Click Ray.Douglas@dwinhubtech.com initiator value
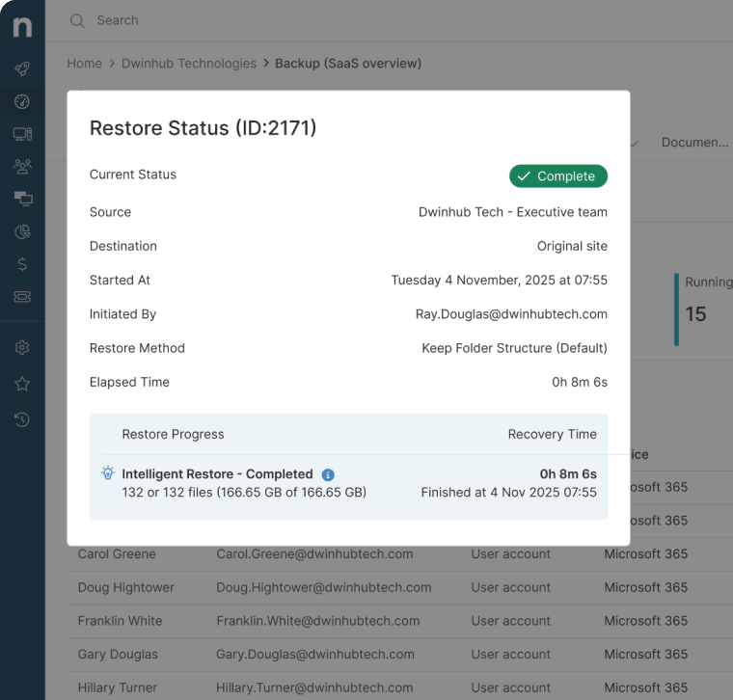This screenshot has height=700, width=733. (x=511, y=314)
